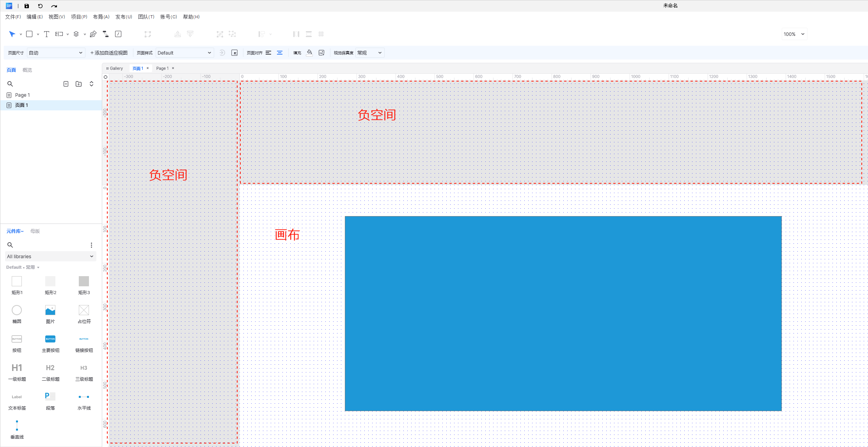Switch to the 母版 panel tab
The width and height of the screenshot is (868, 447).
[x=35, y=231]
